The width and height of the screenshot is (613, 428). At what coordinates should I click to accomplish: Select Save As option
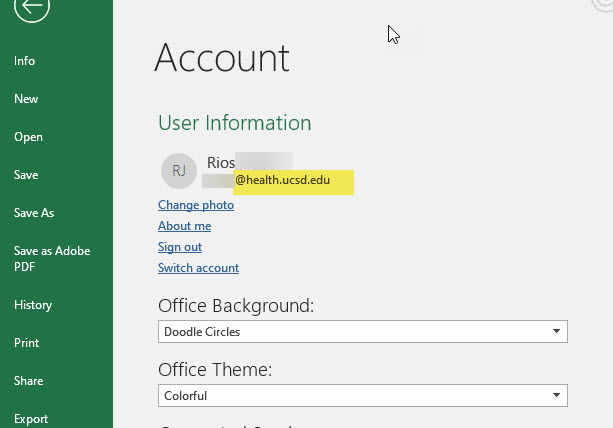click(x=34, y=213)
